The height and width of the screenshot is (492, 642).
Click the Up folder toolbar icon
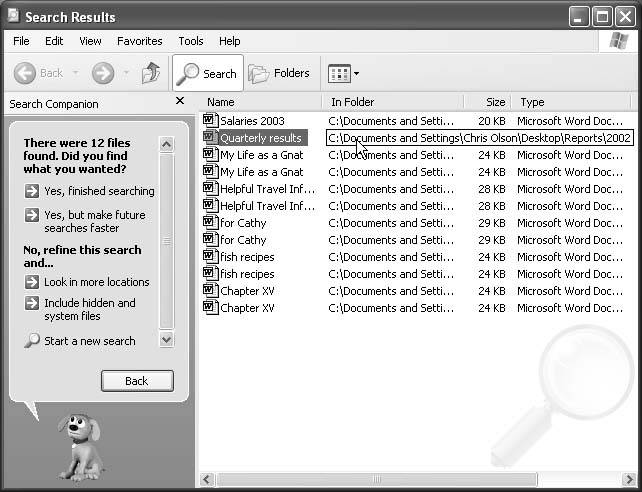point(151,73)
